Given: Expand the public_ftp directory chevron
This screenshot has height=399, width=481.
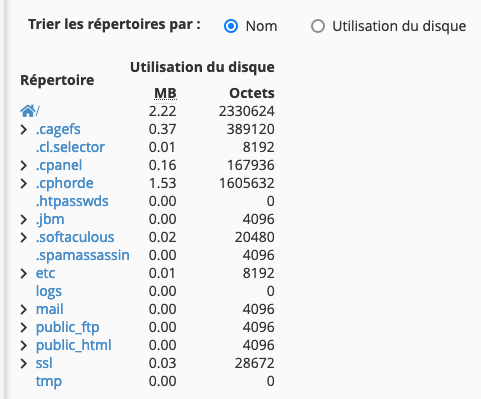Looking at the screenshot, I should pyautogui.click(x=24, y=327).
